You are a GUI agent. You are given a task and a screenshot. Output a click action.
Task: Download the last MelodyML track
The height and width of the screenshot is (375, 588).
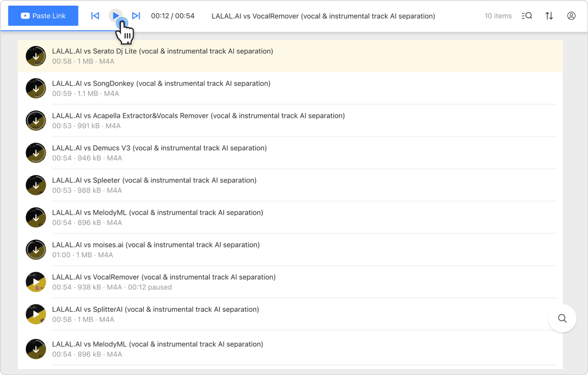(x=36, y=349)
